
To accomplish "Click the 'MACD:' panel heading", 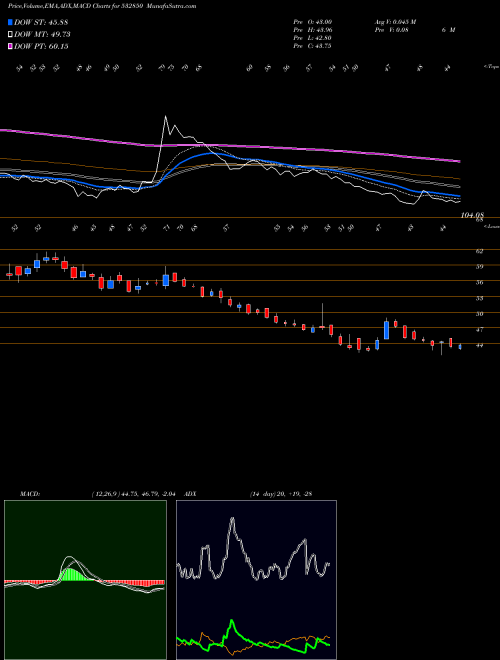I will 29,493.
